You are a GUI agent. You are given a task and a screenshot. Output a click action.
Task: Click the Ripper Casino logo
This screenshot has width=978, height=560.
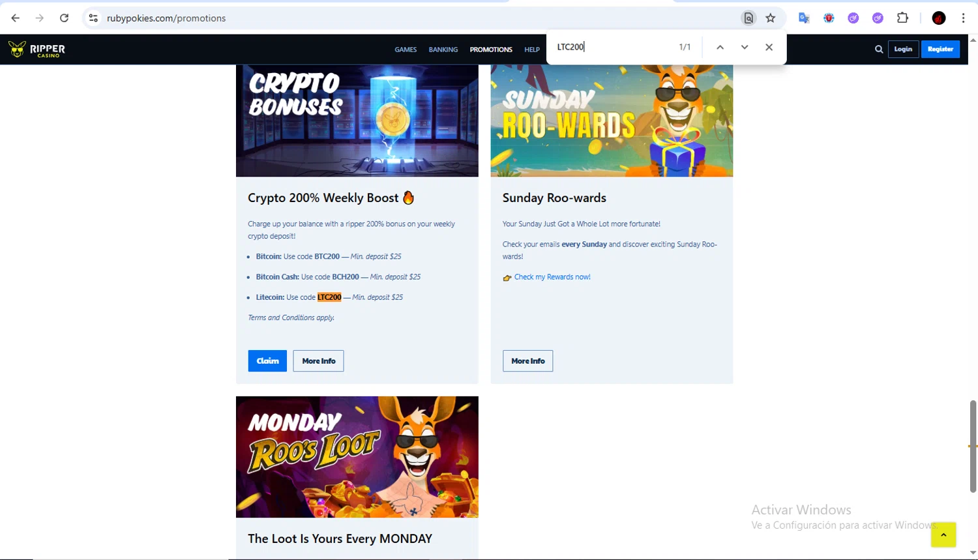coord(37,50)
